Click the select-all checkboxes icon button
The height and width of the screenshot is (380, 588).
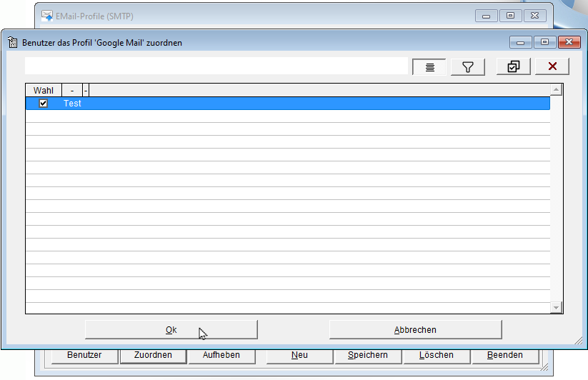pos(514,66)
